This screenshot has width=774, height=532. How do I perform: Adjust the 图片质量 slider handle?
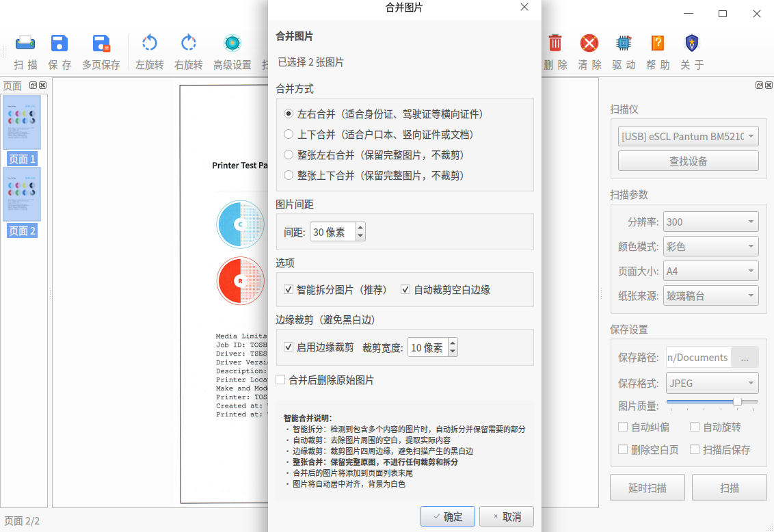point(737,401)
